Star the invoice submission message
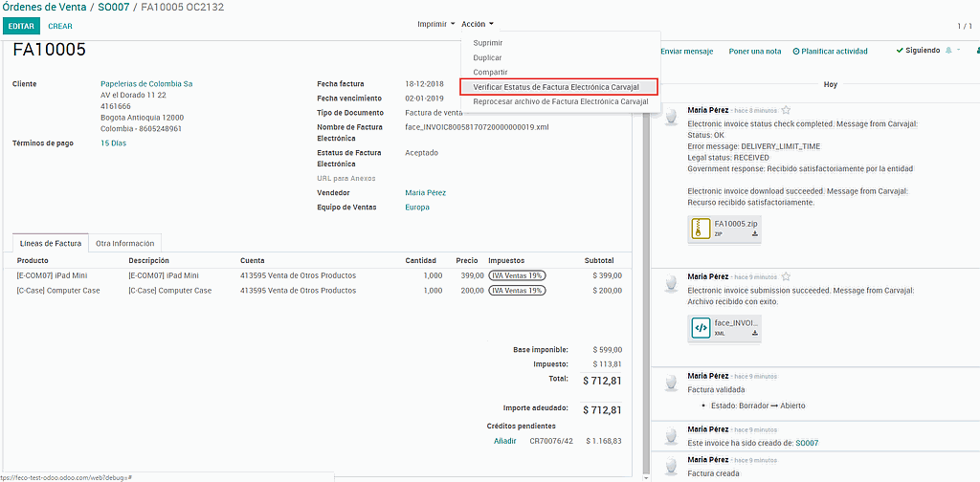The image size is (980, 482). 786,276
